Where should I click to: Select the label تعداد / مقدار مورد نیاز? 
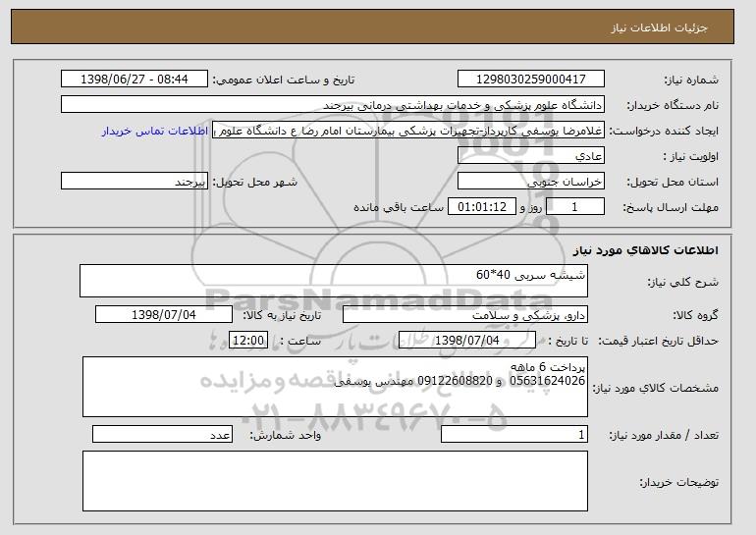pos(664,436)
